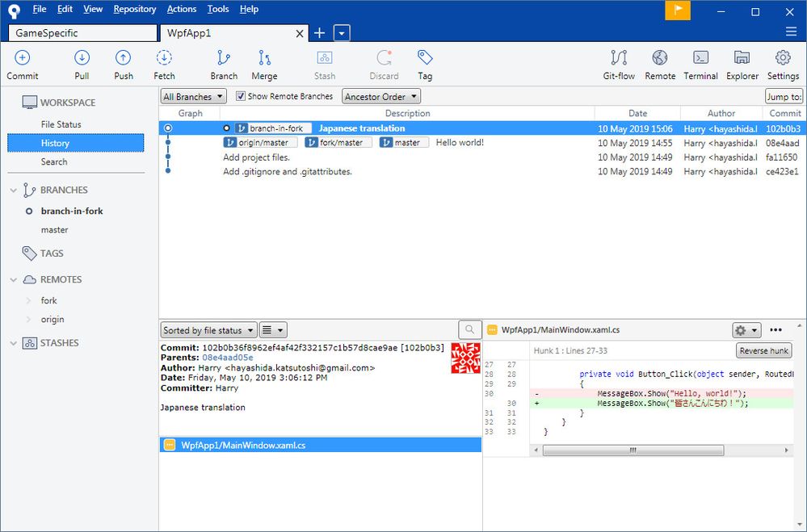Viewport: 807px width, 532px height.
Task: Open the Repository menu
Action: [x=134, y=9]
